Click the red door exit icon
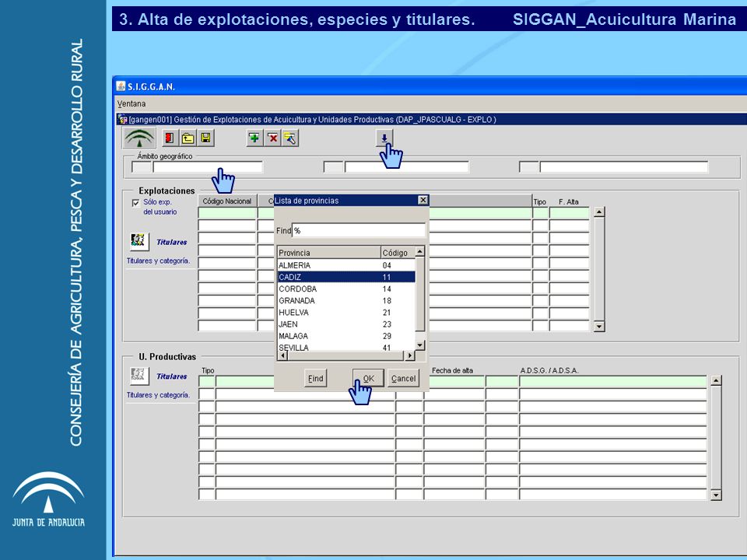Screen dimensions: 747x560 (x=169, y=138)
